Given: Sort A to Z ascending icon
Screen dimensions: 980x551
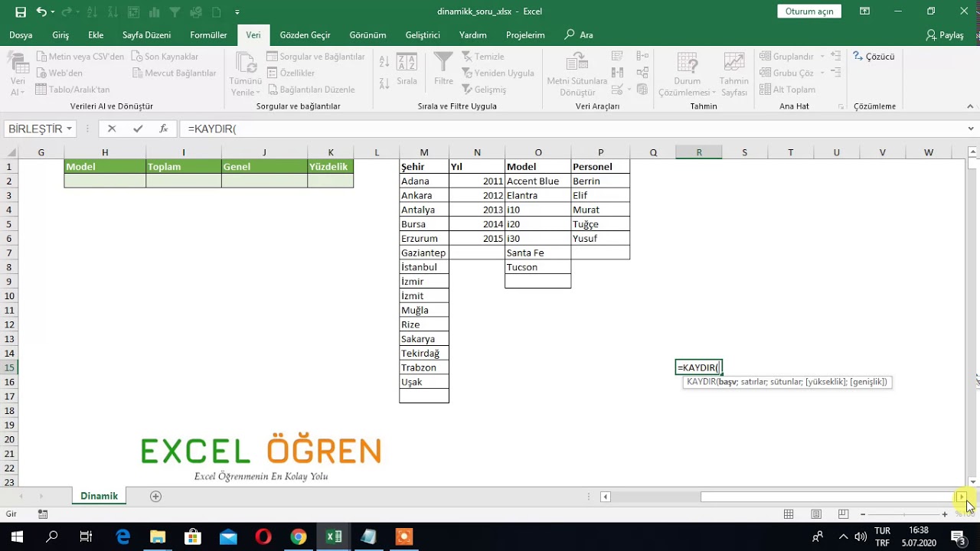Looking at the screenshot, I should click(x=384, y=63).
